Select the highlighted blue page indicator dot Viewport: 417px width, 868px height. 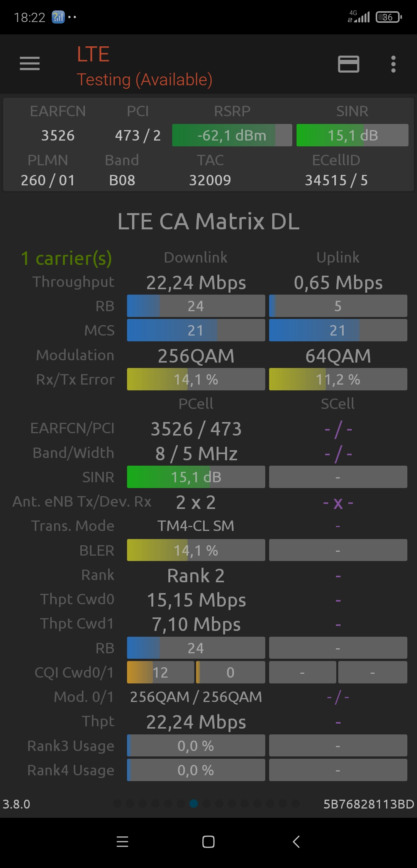[x=194, y=804]
